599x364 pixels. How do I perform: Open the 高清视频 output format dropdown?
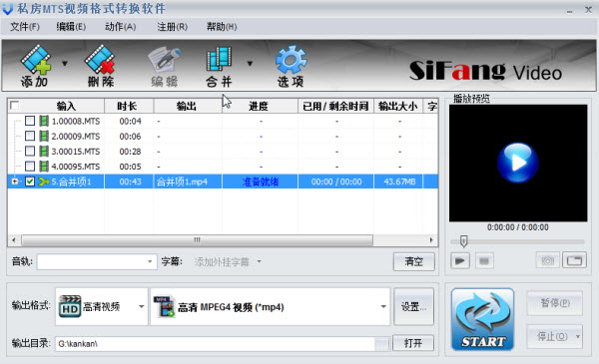click(x=102, y=307)
